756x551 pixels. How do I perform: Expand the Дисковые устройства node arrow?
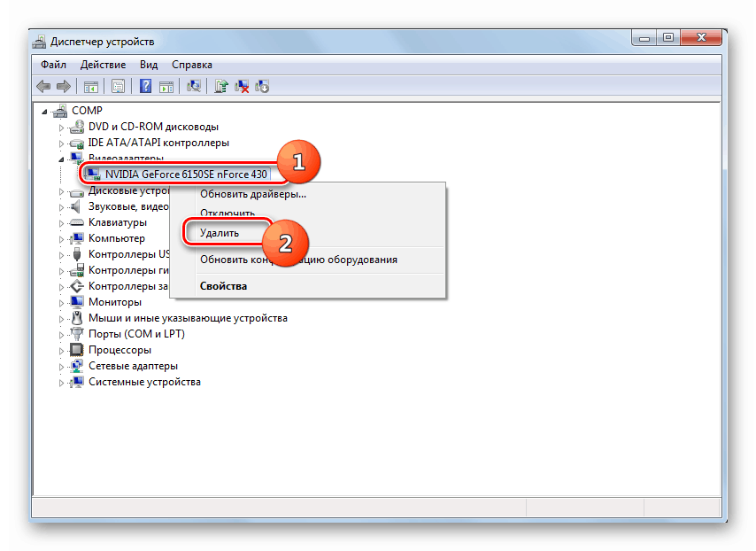pyautogui.click(x=61, y=191)
